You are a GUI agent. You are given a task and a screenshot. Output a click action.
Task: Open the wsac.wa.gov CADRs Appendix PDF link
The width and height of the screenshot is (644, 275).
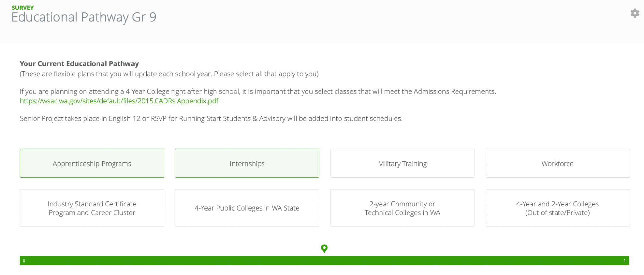pyautogui.click(x=119, y=101)
